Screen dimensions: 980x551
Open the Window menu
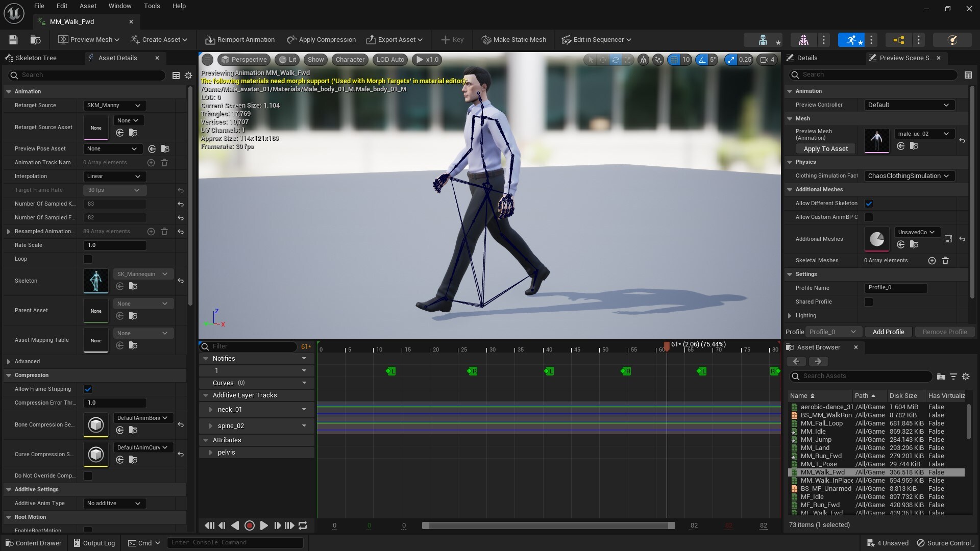[120, 6]
